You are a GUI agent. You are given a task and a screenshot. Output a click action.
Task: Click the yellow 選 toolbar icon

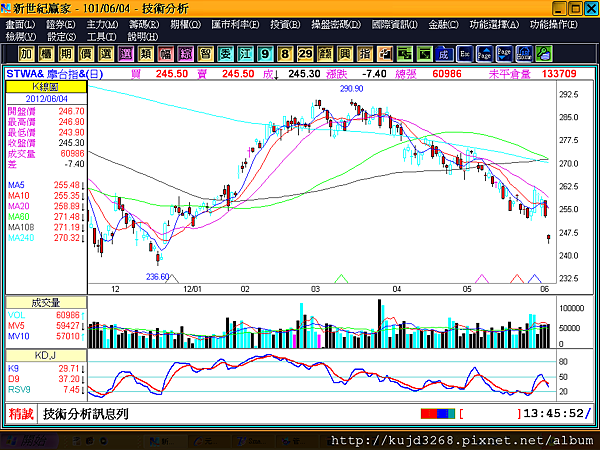[x=106, y=54]
